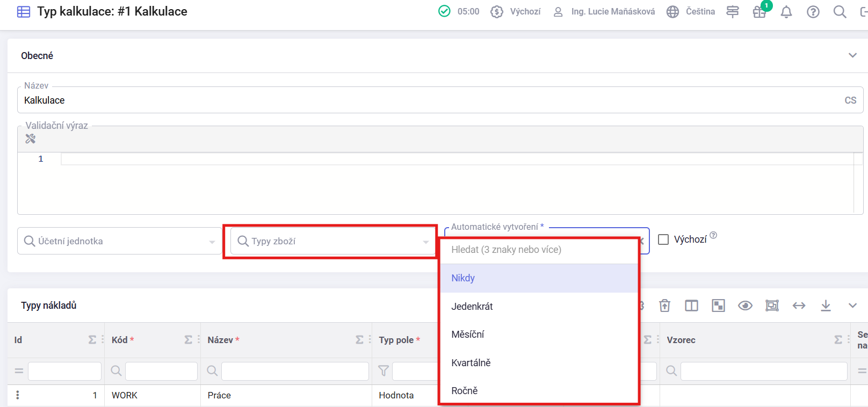Select the Kvartálně option

click(539, 363)
